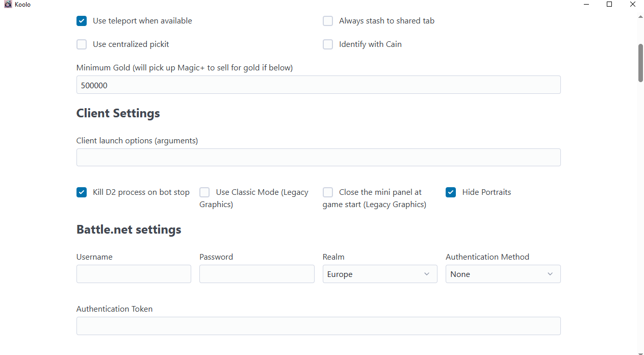Select the Password input box
The width and height of the screenshot is (644, 355).
coord(256,274)
